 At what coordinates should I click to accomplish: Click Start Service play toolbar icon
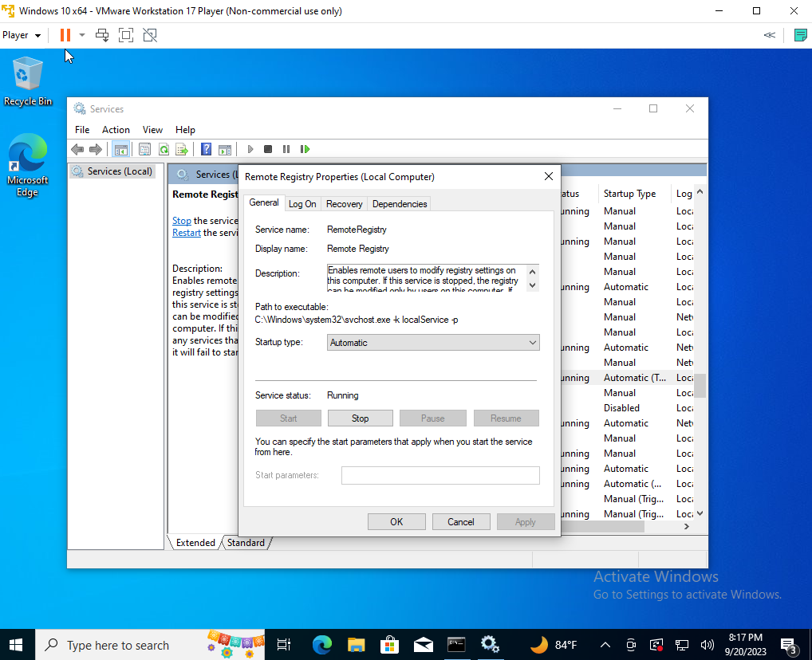[x=250, y=150]
